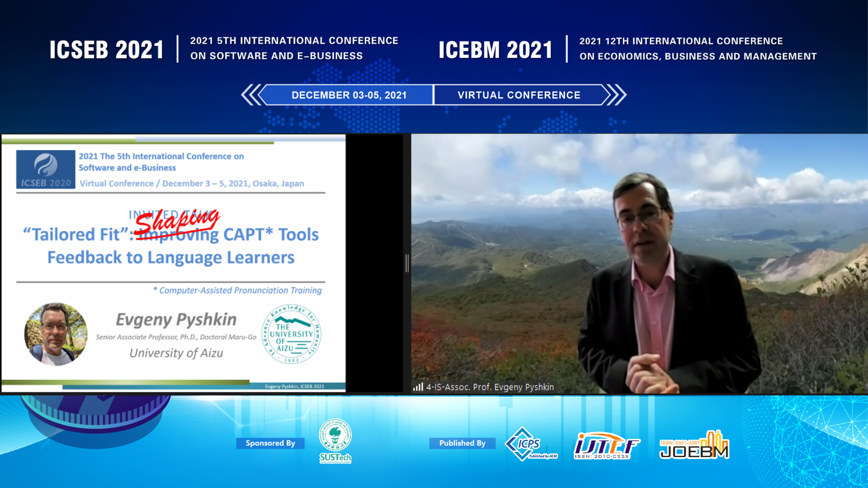Click the University of Aizu seal logo
This screenshot has width=868, height=488.
pyautogui.click(x=292, y=334)
